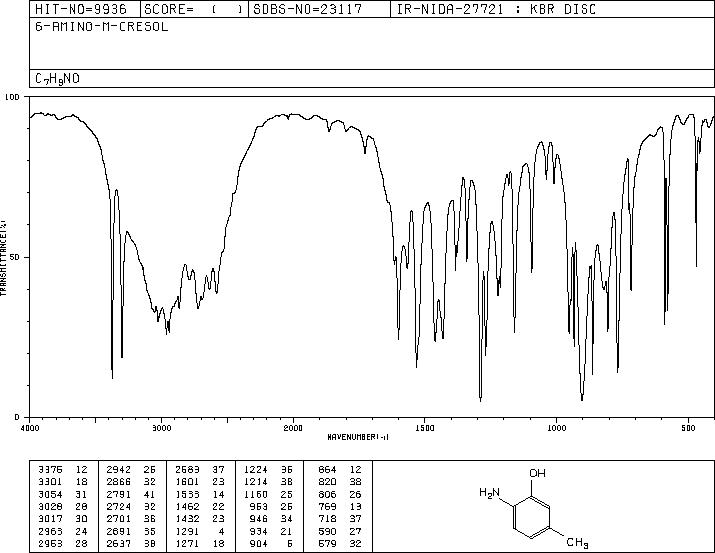
Task: Select the 718 peak entry
Action: (340, 519)
